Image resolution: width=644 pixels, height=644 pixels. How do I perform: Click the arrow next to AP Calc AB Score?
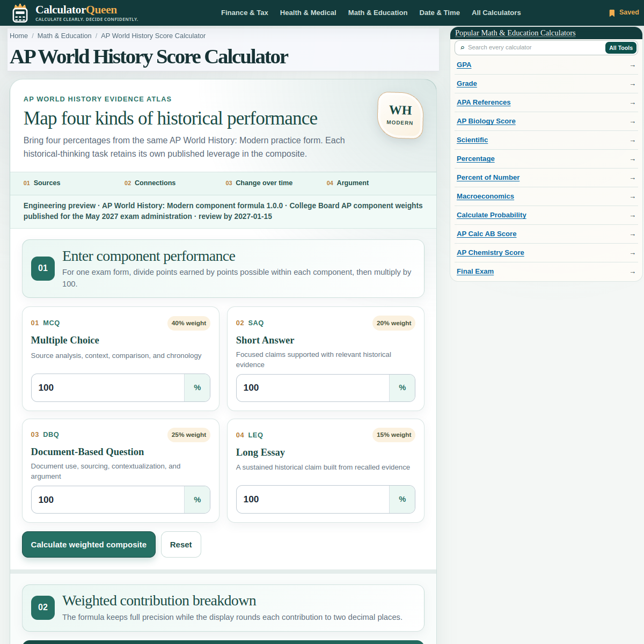click(x=632, y=235)
